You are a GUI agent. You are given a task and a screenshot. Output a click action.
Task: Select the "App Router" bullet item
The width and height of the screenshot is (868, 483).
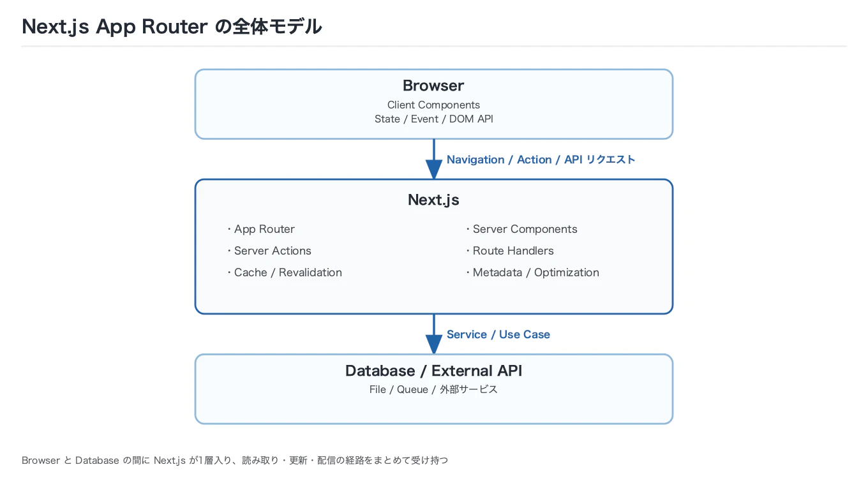(260, 229)
